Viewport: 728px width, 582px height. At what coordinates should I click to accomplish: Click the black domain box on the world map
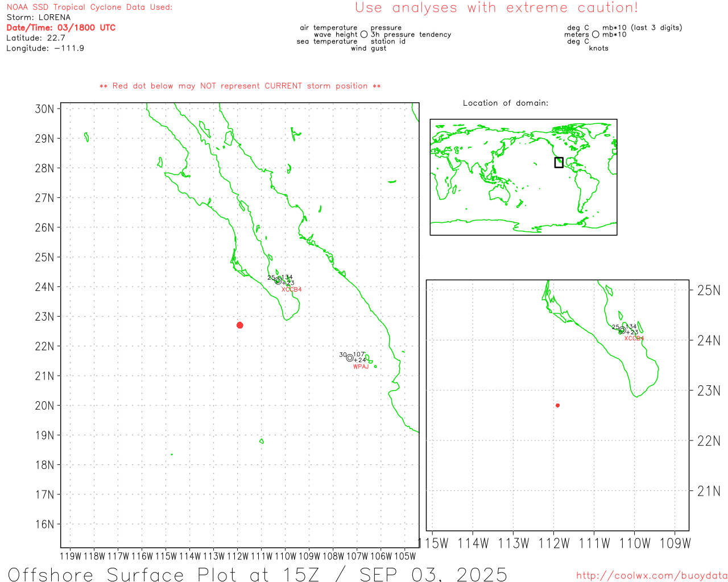click(559, 162)
